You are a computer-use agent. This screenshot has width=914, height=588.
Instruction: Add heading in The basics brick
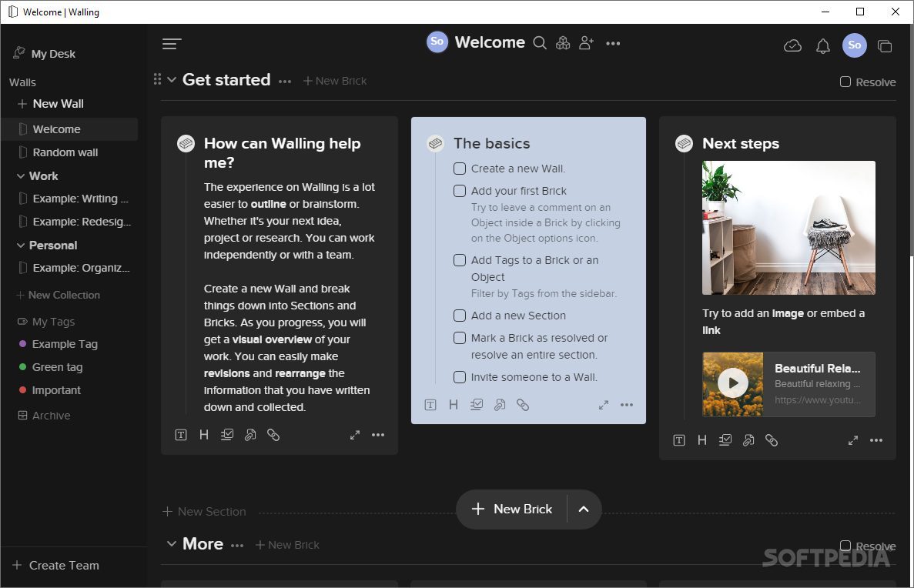coord(453,404)
